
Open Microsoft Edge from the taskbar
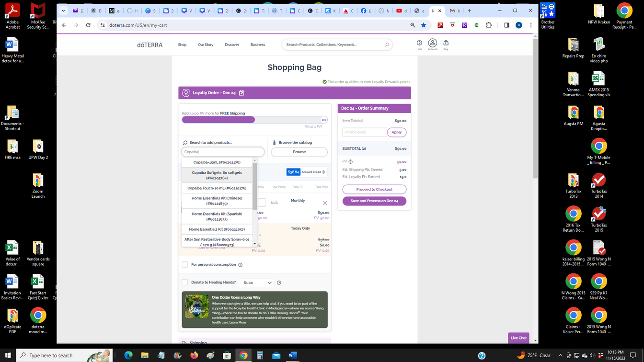tap(128, 355)
